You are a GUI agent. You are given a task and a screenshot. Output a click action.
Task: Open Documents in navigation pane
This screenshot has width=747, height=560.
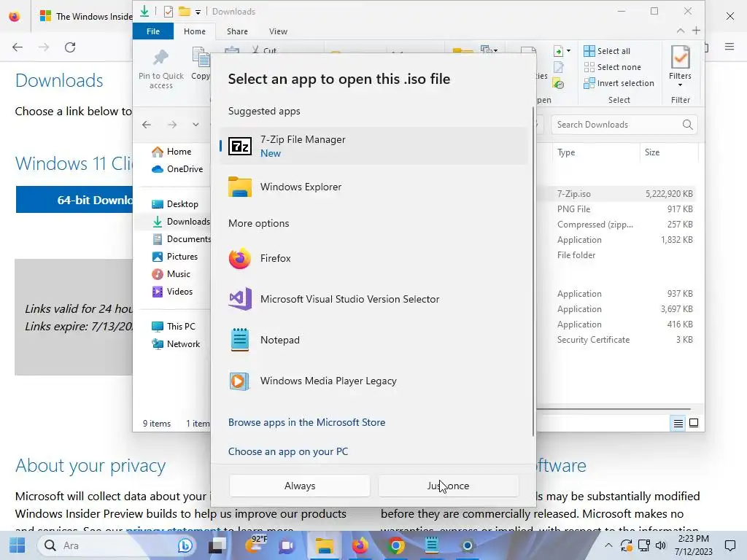click(x=181, y=239)
